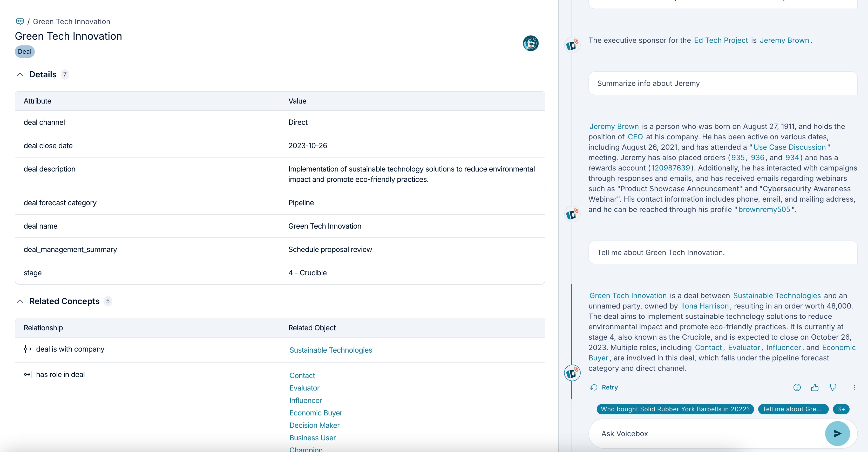Open rewards account 120987639 link
868x452 pixels.
(x=670, y=168)
